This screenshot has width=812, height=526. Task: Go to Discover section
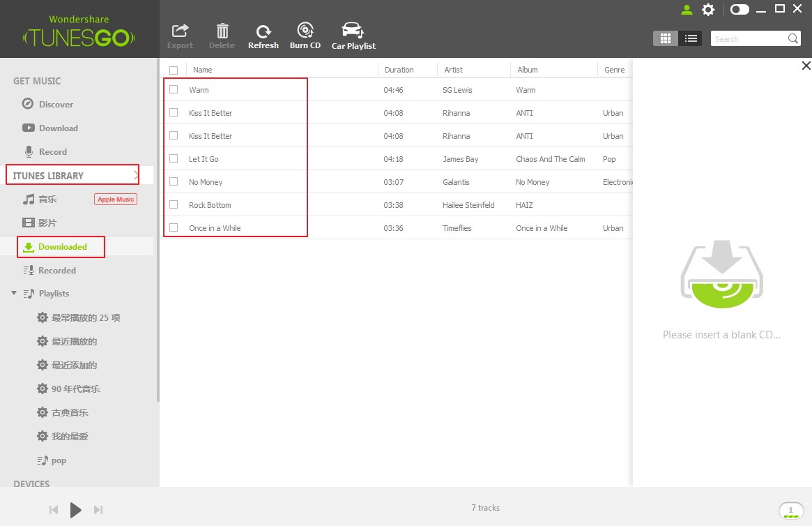pyautogui.click(x=47, y=104)
